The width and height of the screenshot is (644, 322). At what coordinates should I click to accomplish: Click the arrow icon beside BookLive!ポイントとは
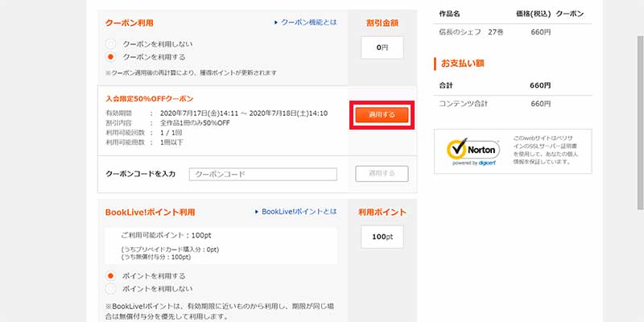(x=255, y=212)
